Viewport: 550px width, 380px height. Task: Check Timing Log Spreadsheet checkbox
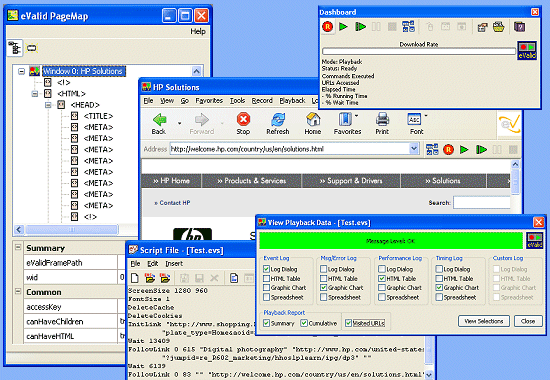point(439,297)
